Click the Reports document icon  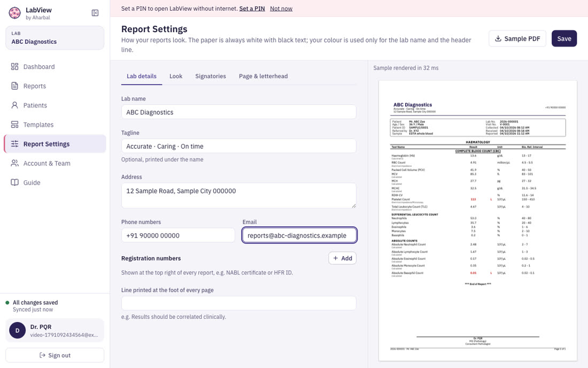[14, 86]
